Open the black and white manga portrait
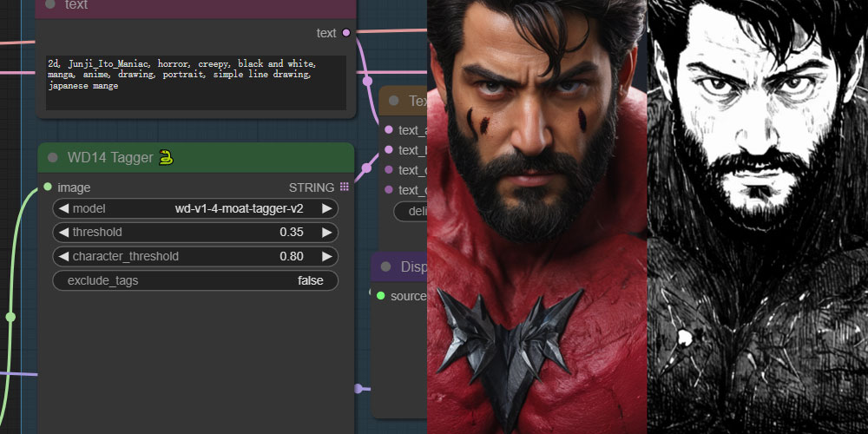868x434 pixels. click(758, 217)
